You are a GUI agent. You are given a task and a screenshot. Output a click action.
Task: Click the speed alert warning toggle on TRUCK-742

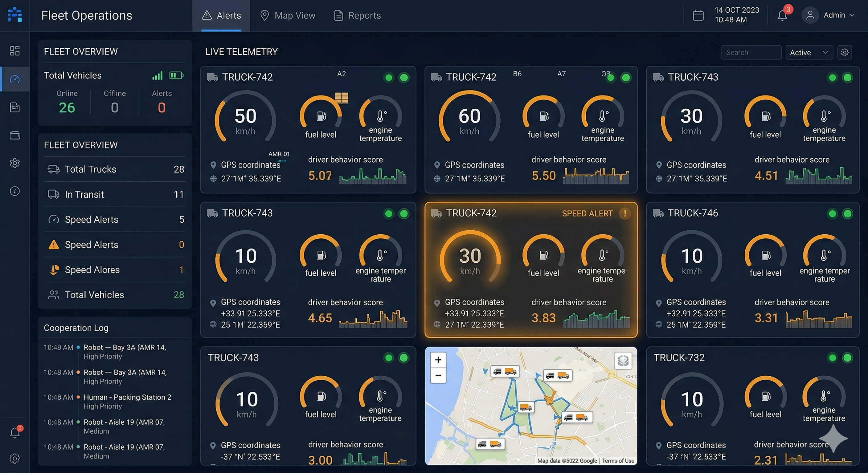click(625, 213)
